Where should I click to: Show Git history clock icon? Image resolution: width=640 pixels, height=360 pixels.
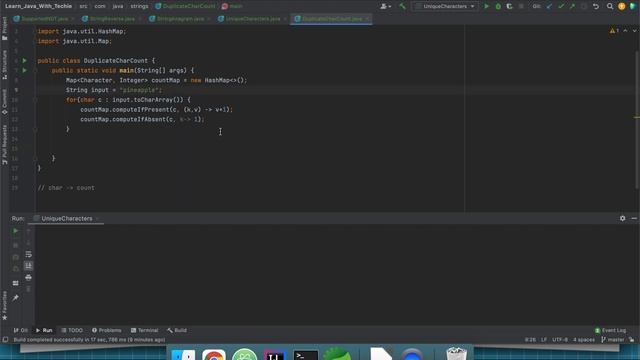(x=584, y=6)
